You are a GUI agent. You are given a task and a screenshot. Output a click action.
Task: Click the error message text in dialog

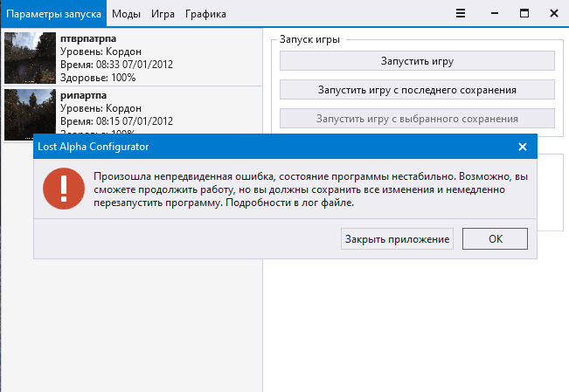click(310, 189)
